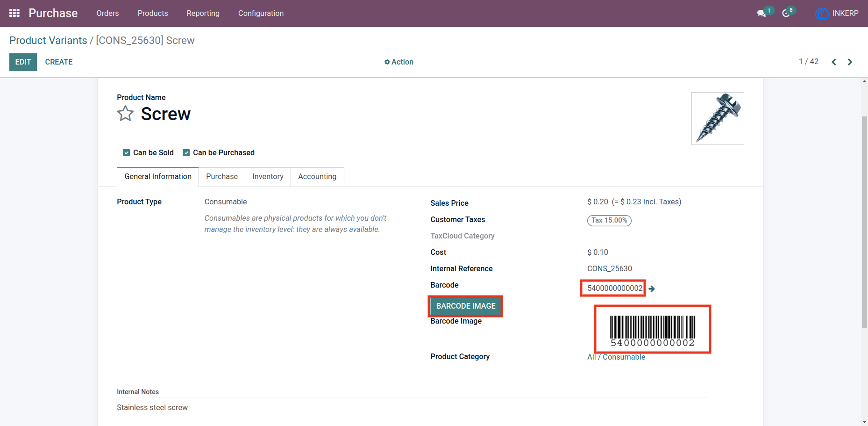Go back to Product Variants breadcrumb
This screenshot has height=426, width=868.
[48, 40]
